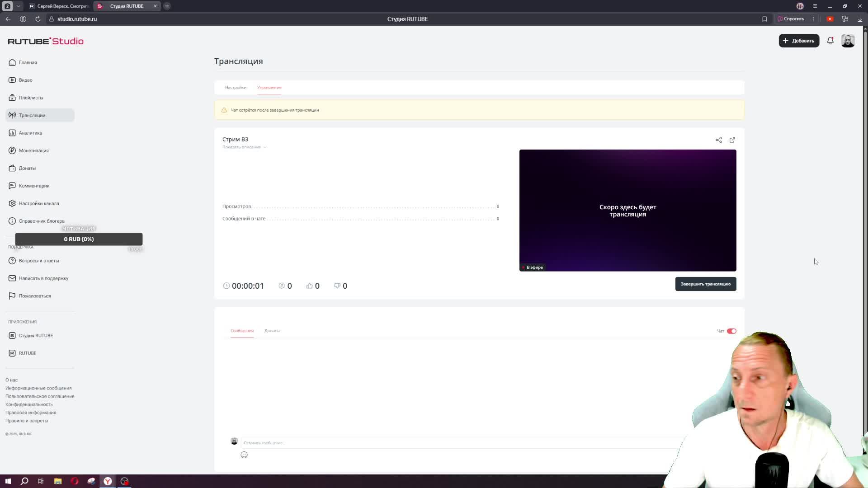Go to Монетизация in sidebar
Image resolution: width=868 pixels, height=488 pixels.
click(x=33, y=150)
